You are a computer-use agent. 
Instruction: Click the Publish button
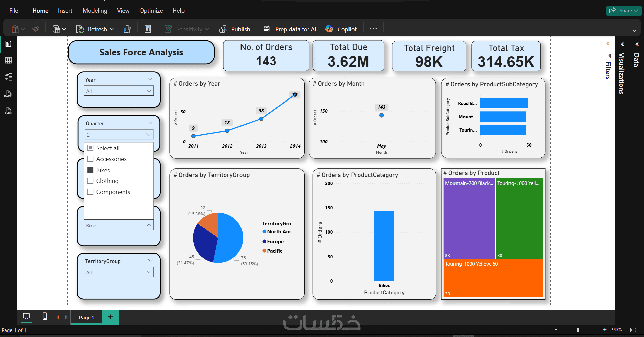(235, 29)
